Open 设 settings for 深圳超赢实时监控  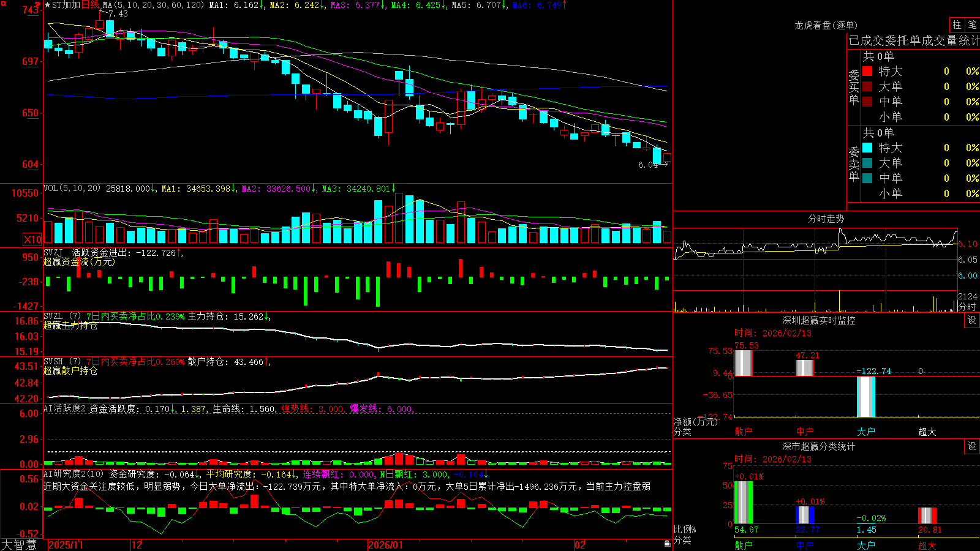(x=972, y=320)
